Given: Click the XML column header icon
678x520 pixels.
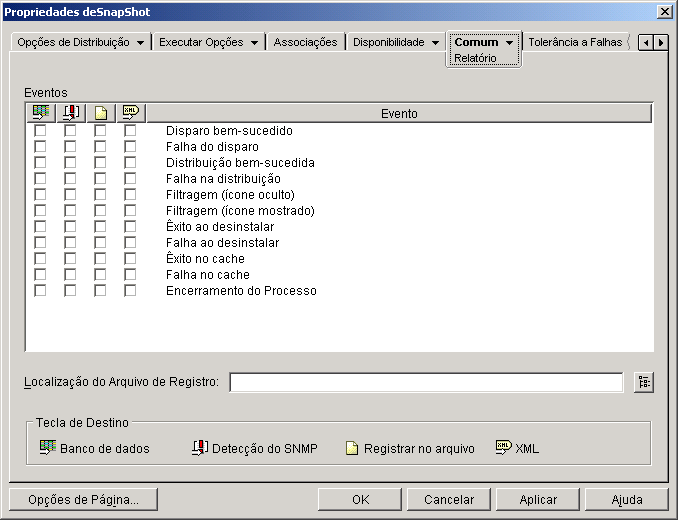Looking at the screenshot, I should pos(131,113).
